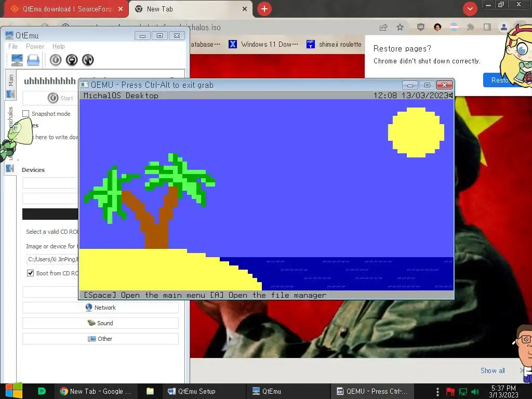Screen dimensions: 532x399
Task: Click the Start button for the virtual machine
Action: click(x=61, y=98)
